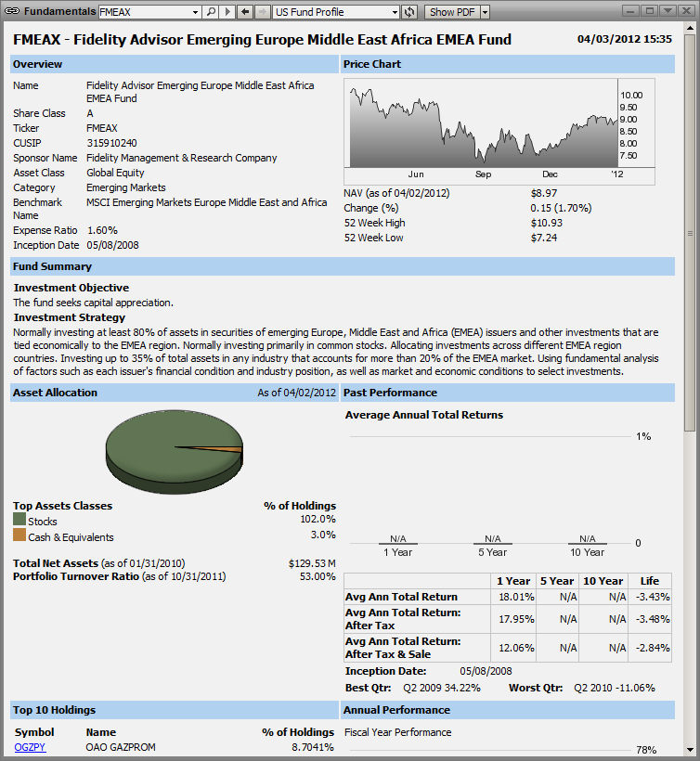The height and width of the screenshot is (761, 700).
Task: Click the Total Net Assets value $129.53 M
Action: (312, 563)
